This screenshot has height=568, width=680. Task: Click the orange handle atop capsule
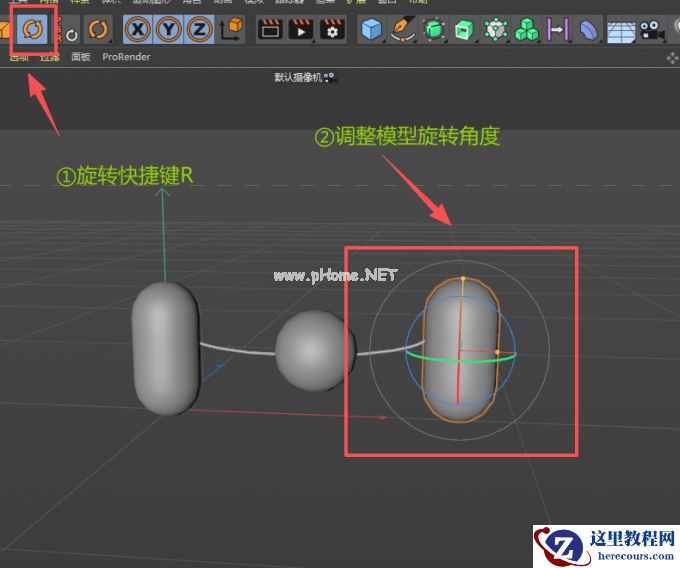click(463, 278)
